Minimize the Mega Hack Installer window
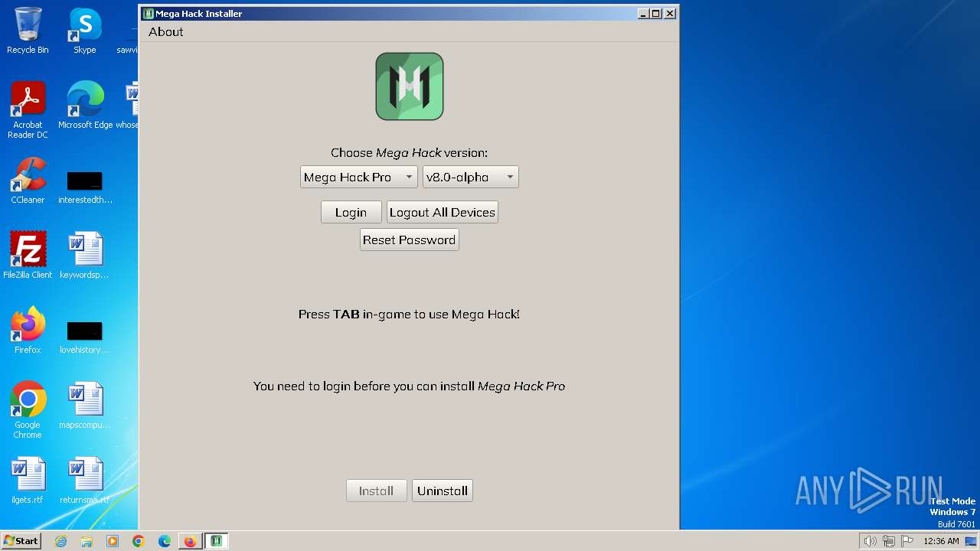Screen dimensions: 980x551 (x=643, y=13)
